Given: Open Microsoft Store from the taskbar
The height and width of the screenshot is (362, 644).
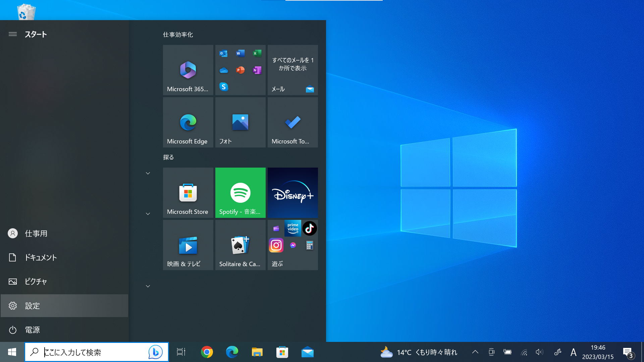Looking at the screenshot, I should [x=282, y=352].
